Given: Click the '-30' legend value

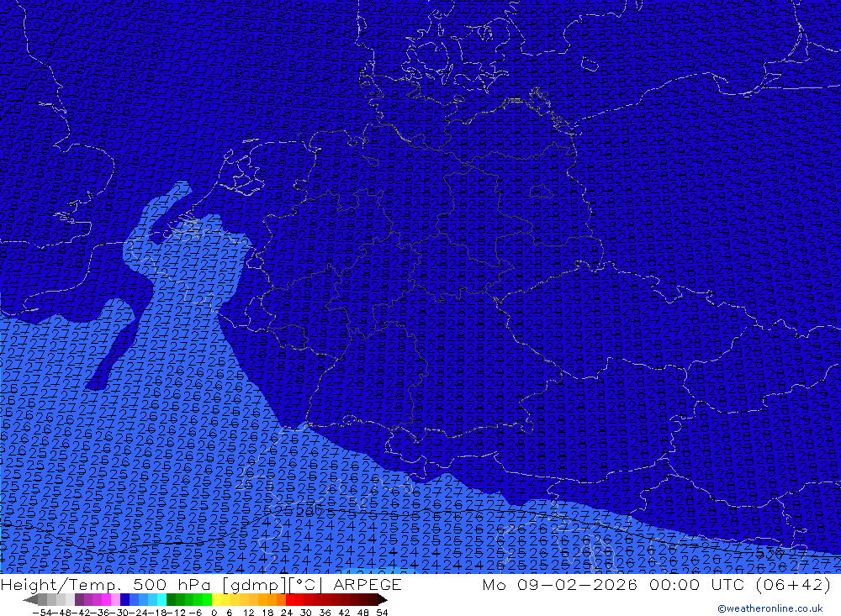Looking at the screenshot, I should [120, 613].
